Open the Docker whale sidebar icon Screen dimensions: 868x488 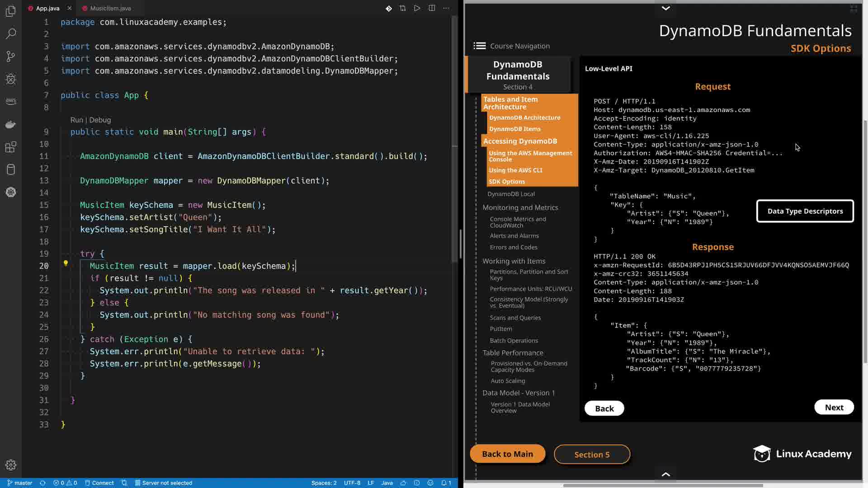pyautogui.click(x=11, y=124)
